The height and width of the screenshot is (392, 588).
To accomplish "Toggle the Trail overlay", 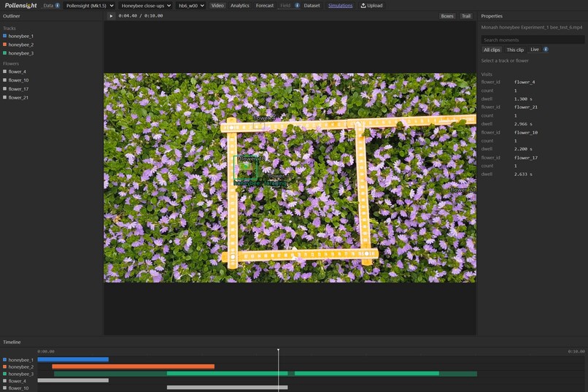I will coord(466,16).
